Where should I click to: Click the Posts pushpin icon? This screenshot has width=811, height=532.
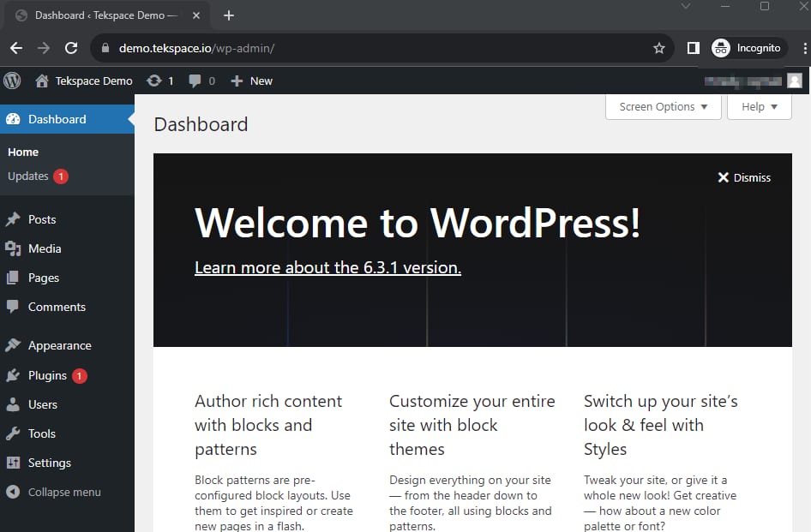coord(13,219)
